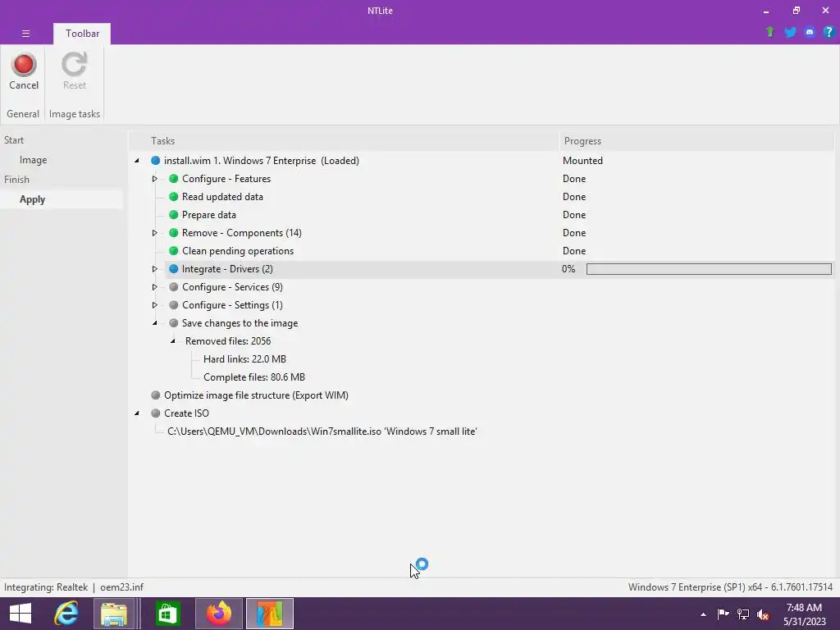Expand the Configure - Services (9) node
Screen dimensions: 840x630
pos(155,287)
